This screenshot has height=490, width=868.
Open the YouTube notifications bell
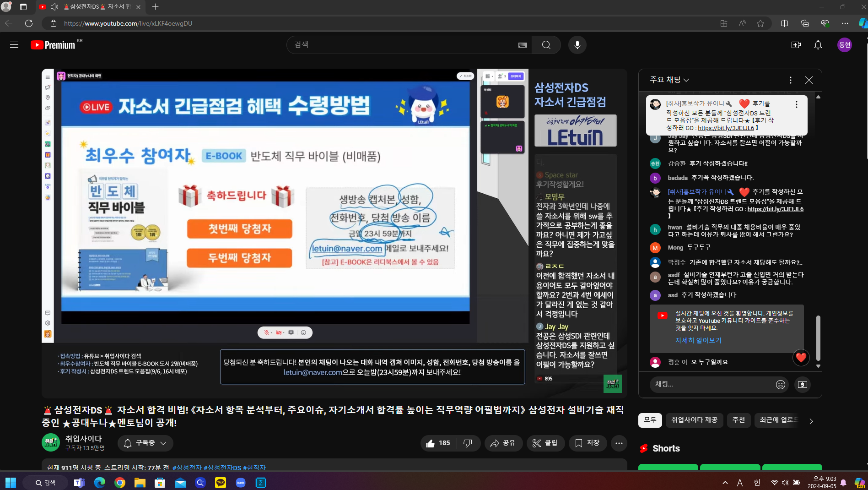[818, 45]
